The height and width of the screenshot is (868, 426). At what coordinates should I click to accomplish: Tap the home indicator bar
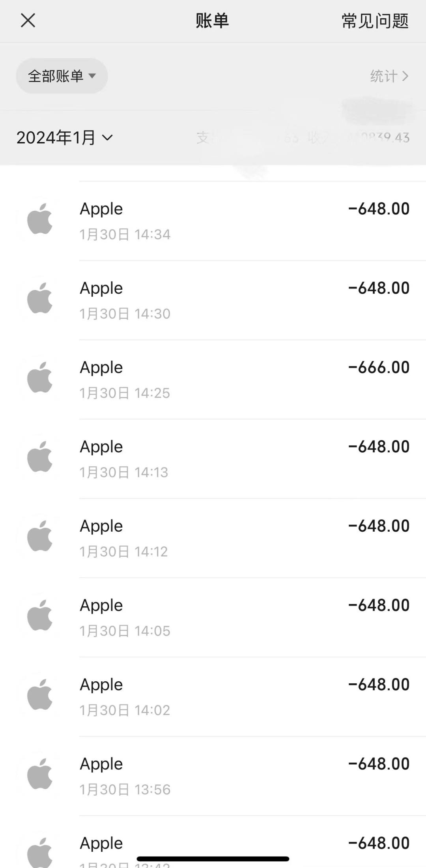pos(213,859)
